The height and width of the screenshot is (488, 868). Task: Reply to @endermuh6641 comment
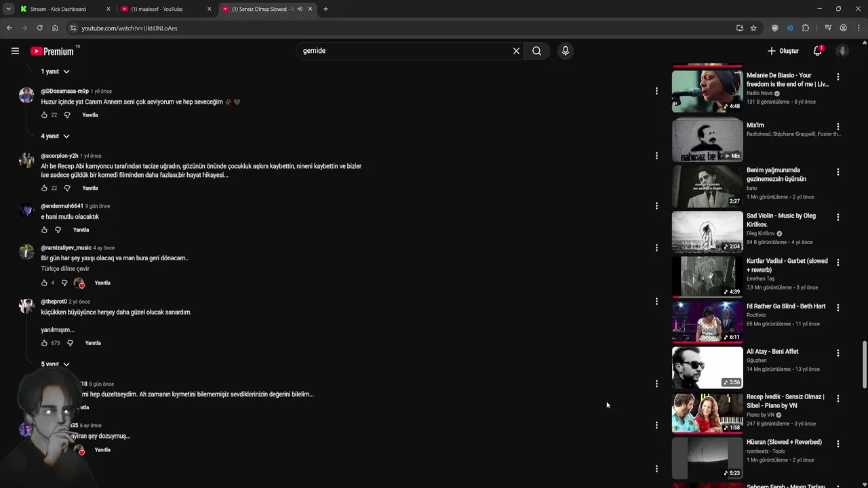coord(81,230)
